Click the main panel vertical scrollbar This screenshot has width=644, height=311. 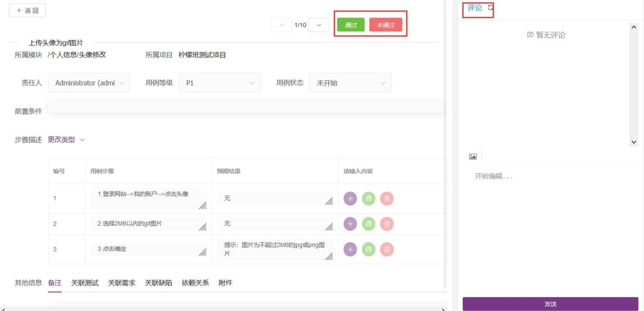[x=445, y=145]
